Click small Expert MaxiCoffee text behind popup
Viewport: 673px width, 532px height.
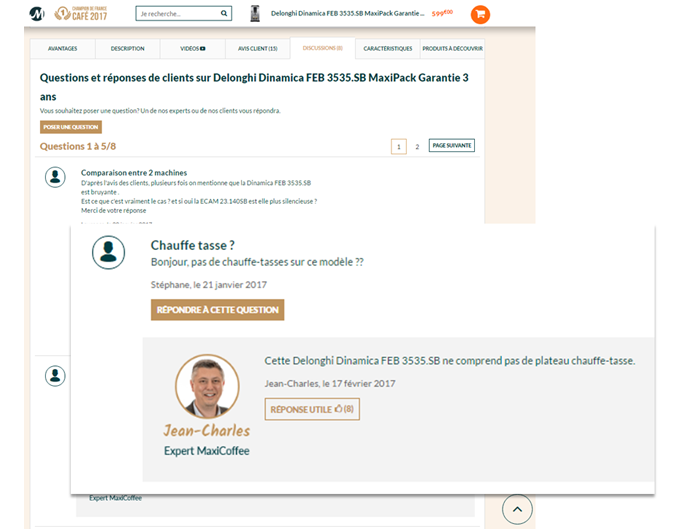coord(115,498)
